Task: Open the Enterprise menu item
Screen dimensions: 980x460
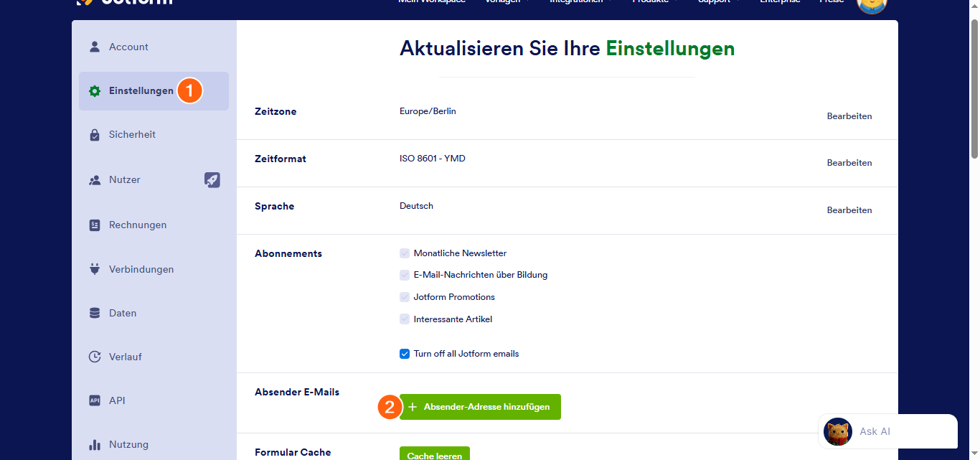Action: click(780, 1)
